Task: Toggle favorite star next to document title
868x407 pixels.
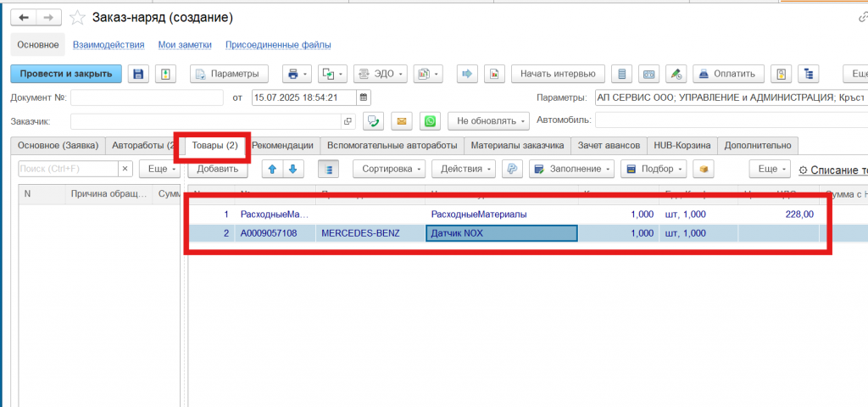Action: coord(77,18)
